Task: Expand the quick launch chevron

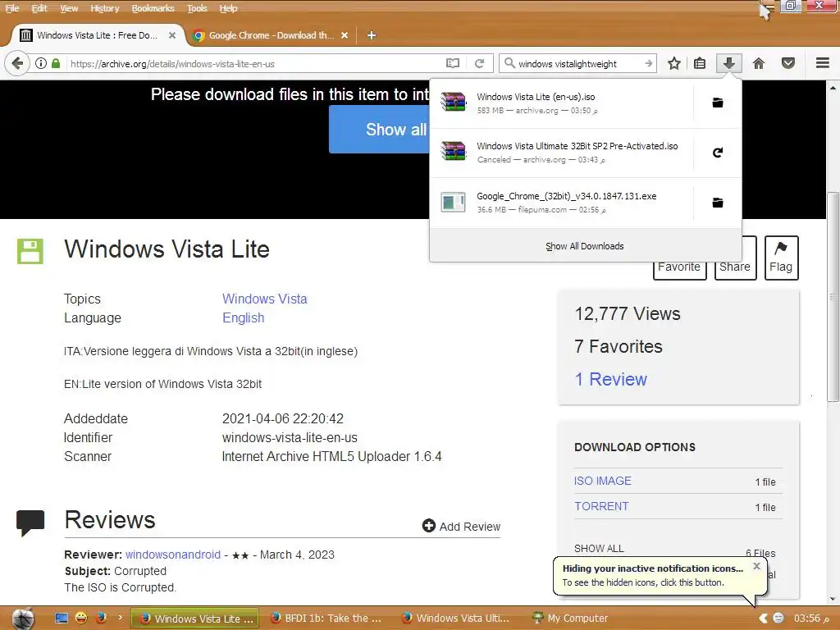Action: click(x=120, y=618)
